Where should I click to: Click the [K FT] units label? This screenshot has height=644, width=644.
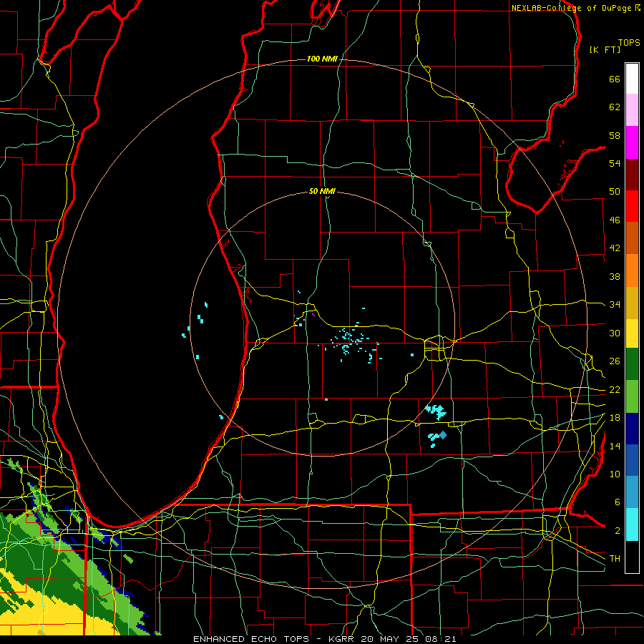[x=605, y=49]
